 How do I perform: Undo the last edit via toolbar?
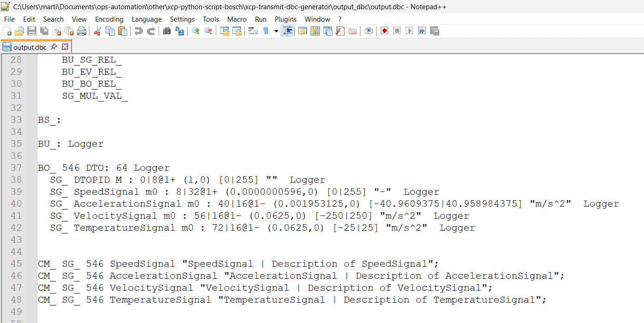click(138, 31)
